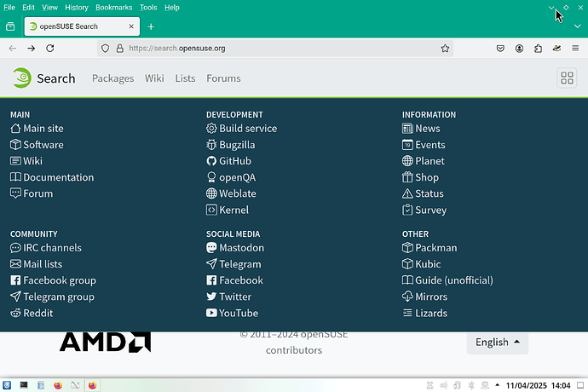Image resolution: width=588 pixels, height=392 pixels.
Task: Click the Twitter bird icon
Action: (x=211, y=297)
